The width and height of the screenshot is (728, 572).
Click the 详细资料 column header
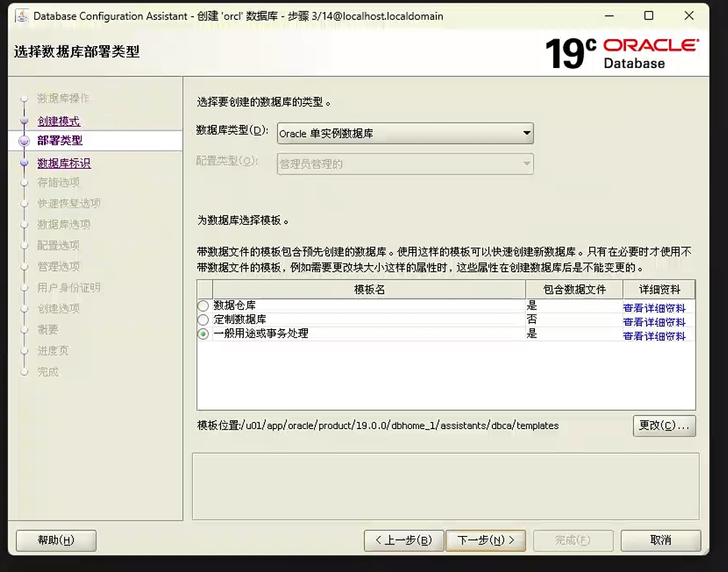(659, 290)
